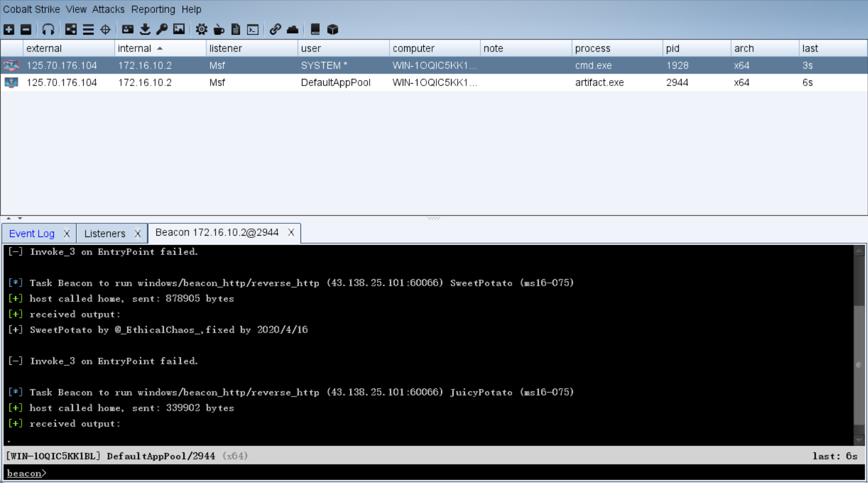Sort sessions by external column header
Image resolution: width=868 pixels, height=483 pixels.
click(x=69, y=48)
